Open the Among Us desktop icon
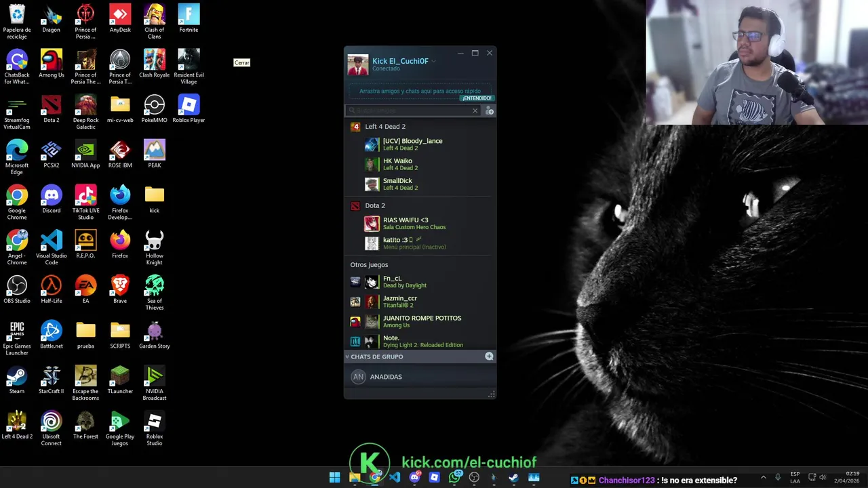868x488 pixels. point(52,64)
